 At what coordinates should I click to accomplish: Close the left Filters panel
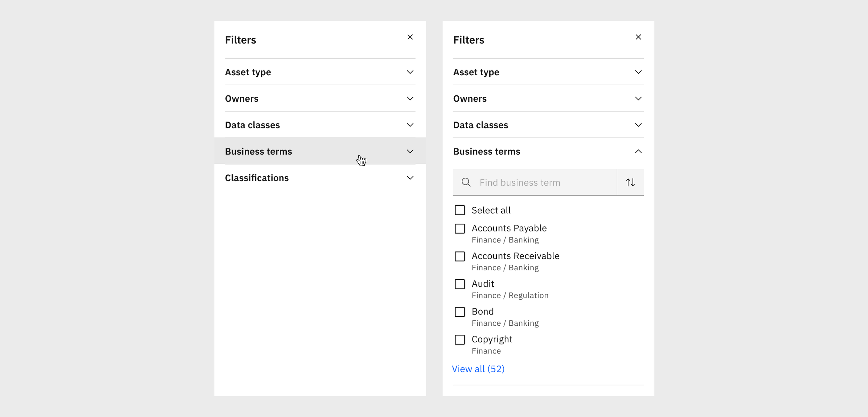(410, 37)
